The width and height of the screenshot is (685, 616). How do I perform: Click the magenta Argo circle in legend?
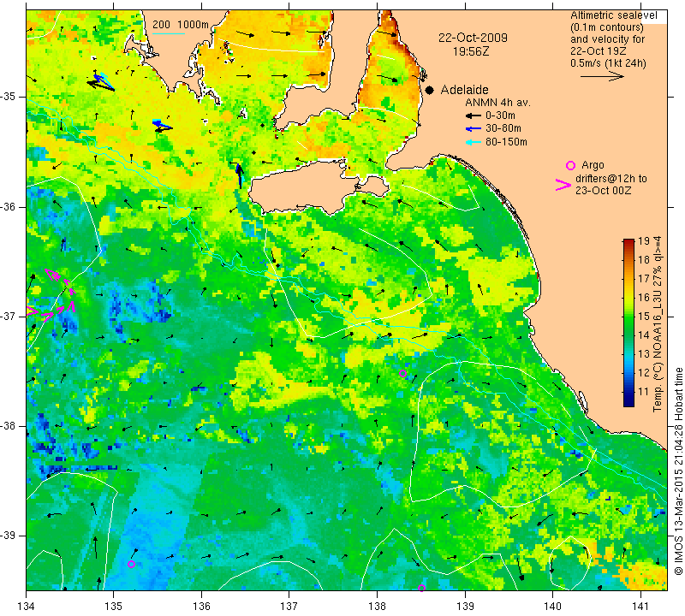570,165
